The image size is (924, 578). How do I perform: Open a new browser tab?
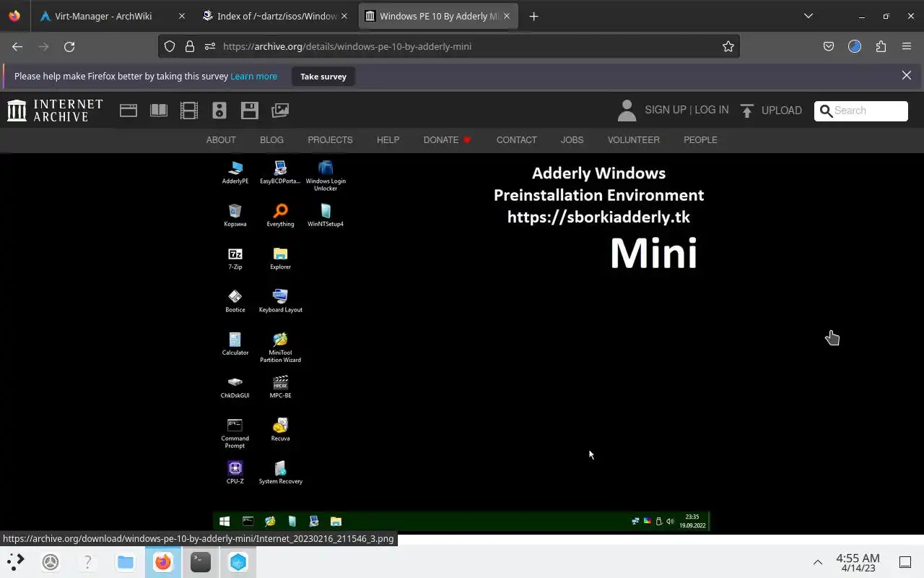(x=533, y=16)
